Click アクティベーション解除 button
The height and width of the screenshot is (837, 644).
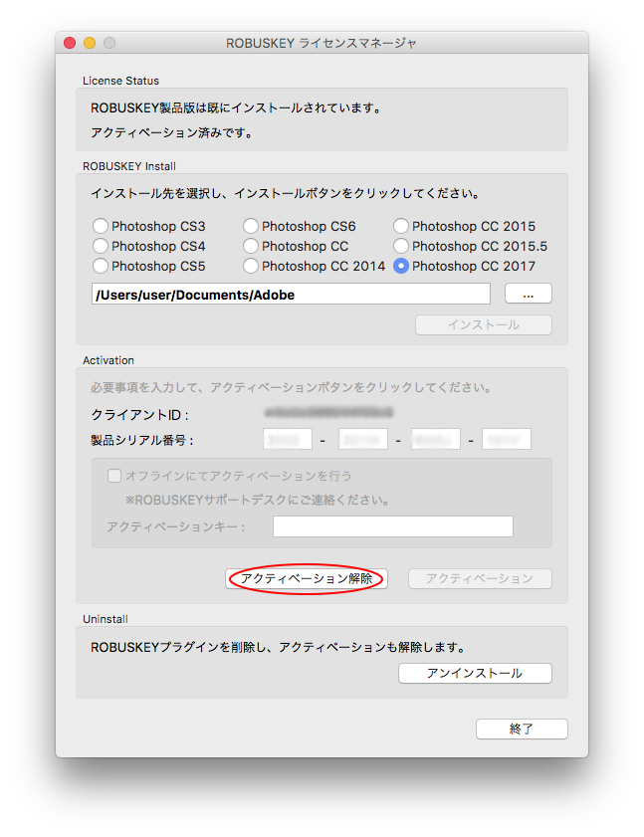307,578
